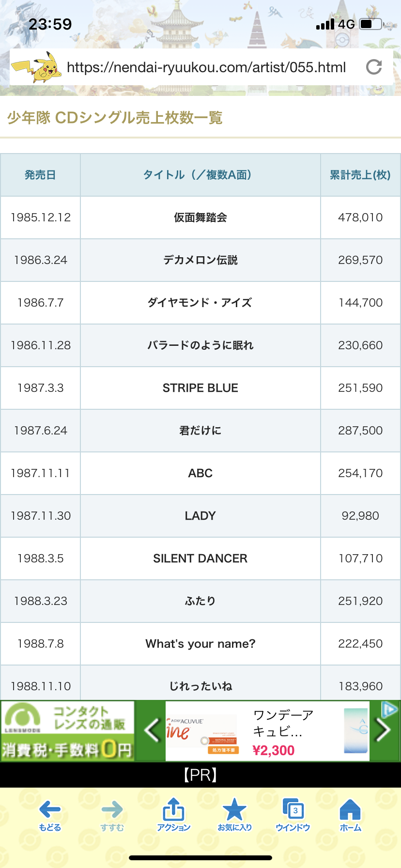
Task: Go forward with すすむ arrow
Action: (112, 816)
